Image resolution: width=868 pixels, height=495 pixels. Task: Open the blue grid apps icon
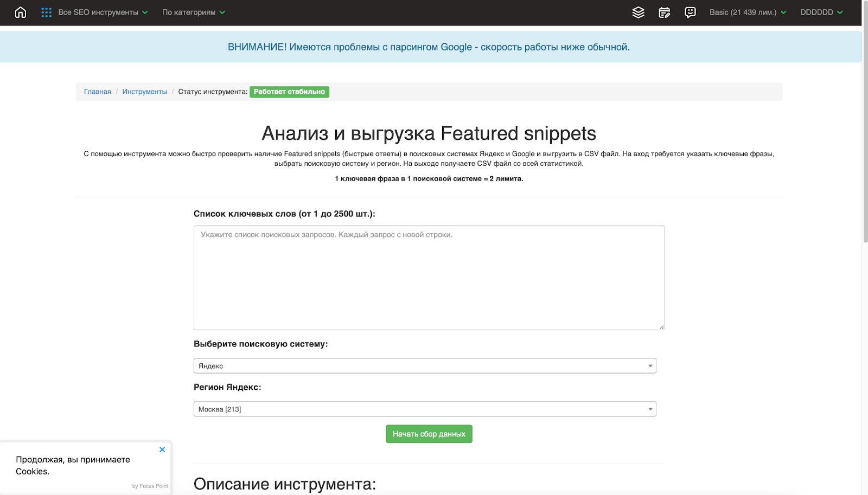pos(46,12)
